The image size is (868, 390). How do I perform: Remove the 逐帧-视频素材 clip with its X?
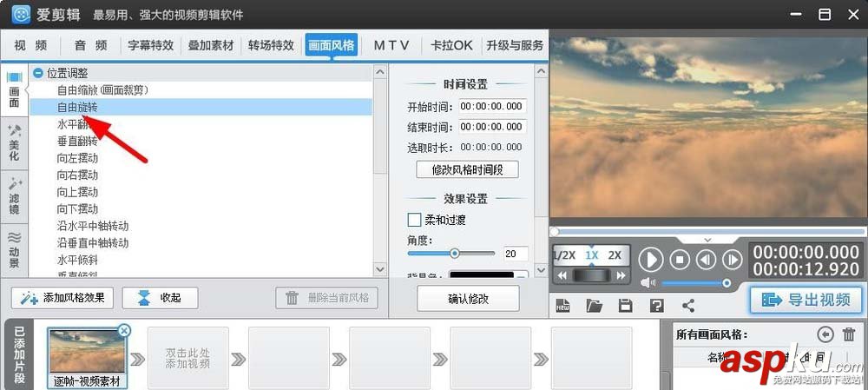(x=124, y=330)
